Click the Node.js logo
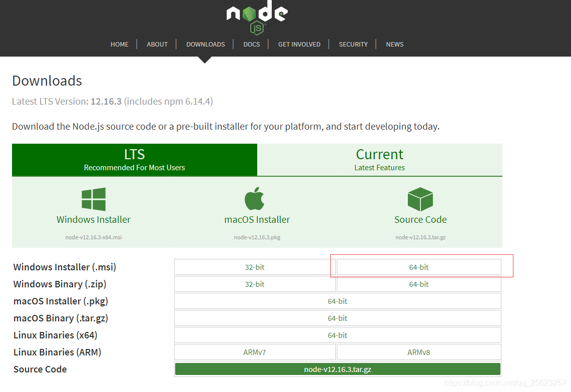The width and height of the screenshot is (571, 392). pyautogui.click(x=257, y=18)
